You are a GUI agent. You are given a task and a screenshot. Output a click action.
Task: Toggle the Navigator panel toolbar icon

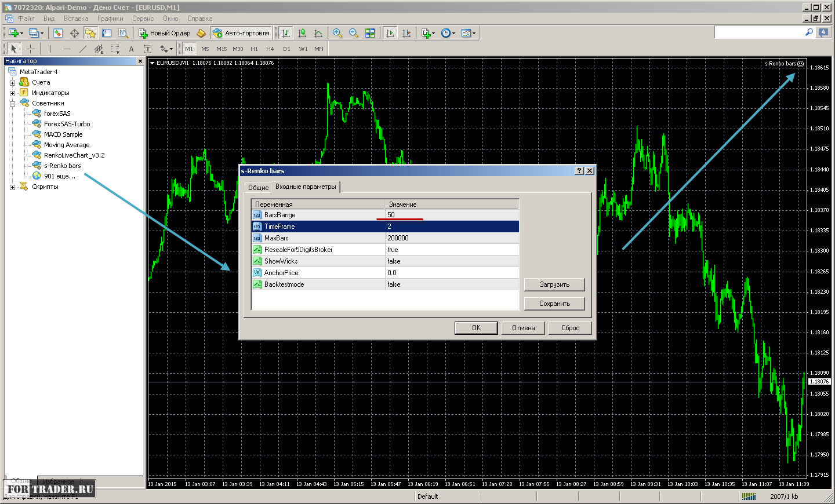tap(90, 33)
